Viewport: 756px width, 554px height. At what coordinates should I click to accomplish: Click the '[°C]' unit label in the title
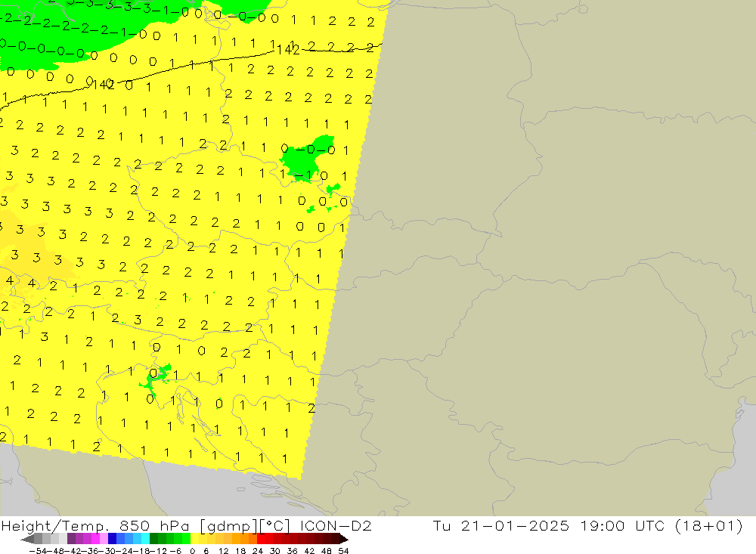274,526
